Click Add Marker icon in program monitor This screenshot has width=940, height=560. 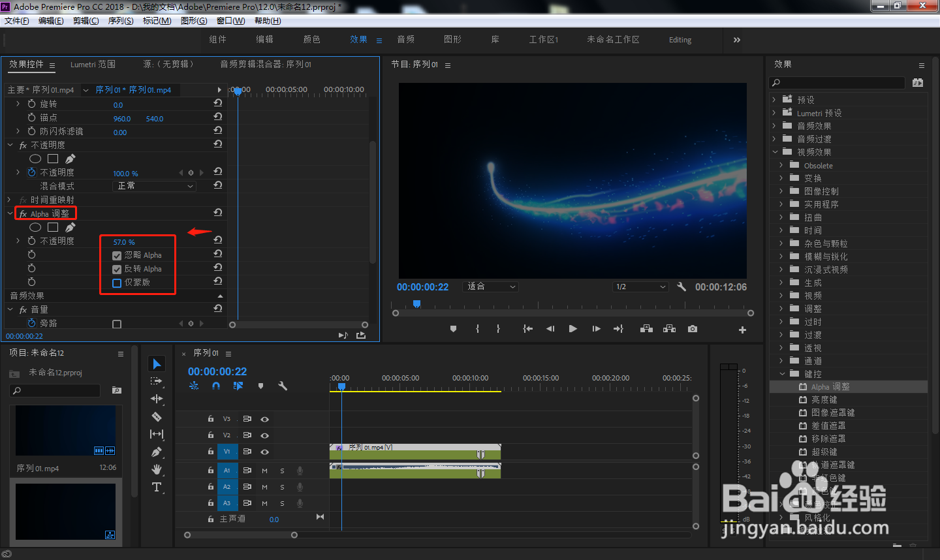[454, 329]
